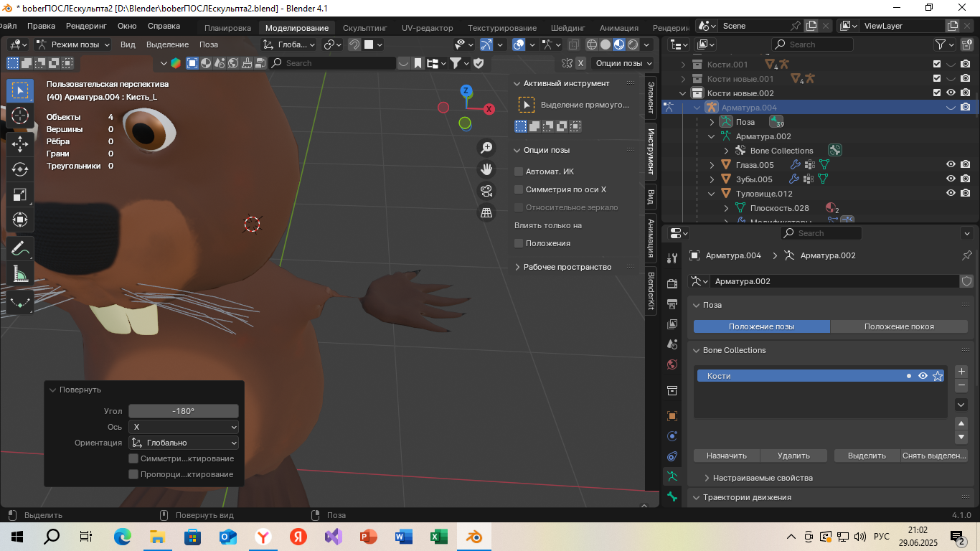
Task: Switch perspective/orthographic grid icon
Action: point(486,212)
